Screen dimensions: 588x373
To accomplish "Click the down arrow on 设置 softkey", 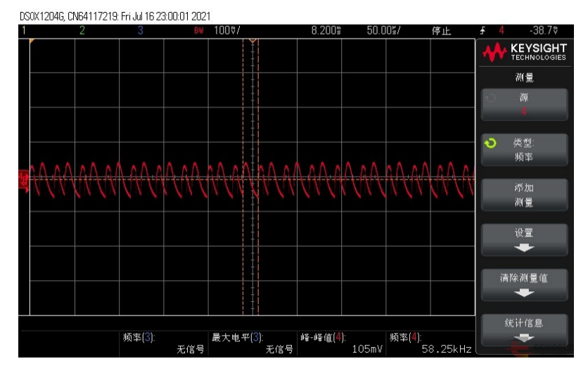I will click(524, 248).
